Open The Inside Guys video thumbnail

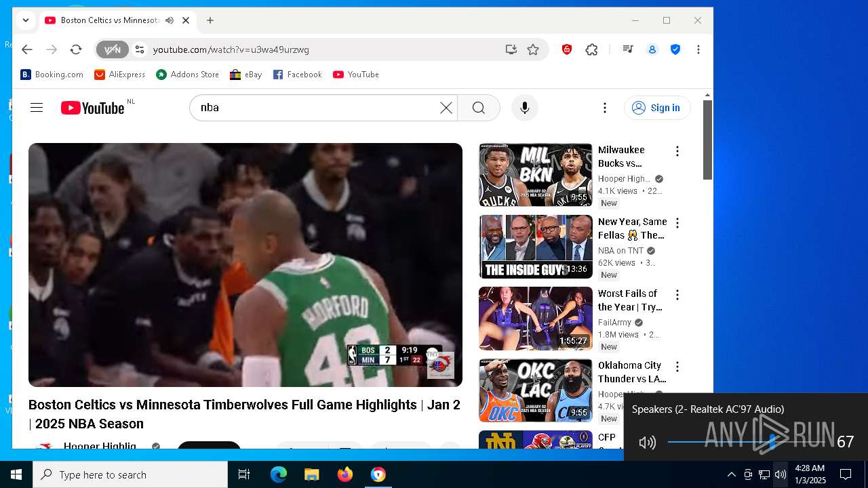(536, 247)
